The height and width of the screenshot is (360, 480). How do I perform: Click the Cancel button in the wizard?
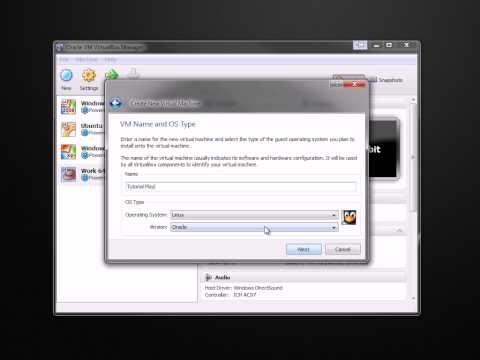point(343,249)
